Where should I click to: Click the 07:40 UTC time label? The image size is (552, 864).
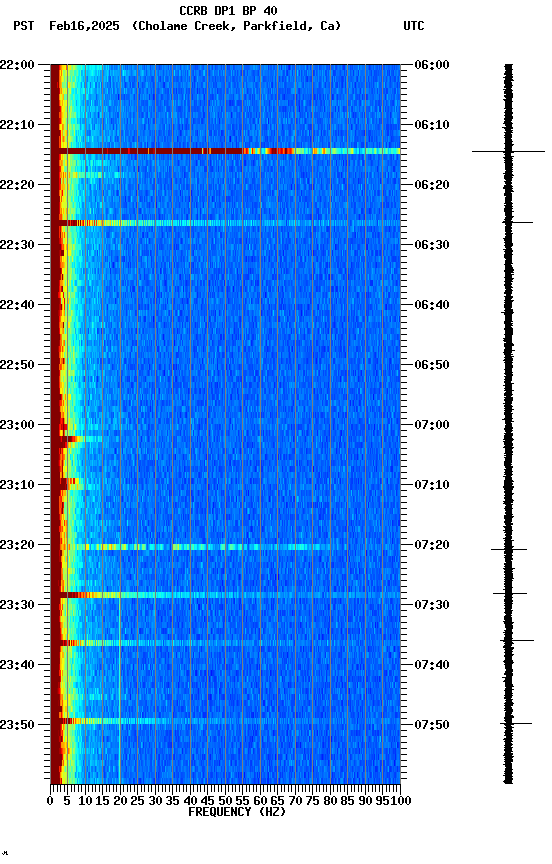click(432, 665)
